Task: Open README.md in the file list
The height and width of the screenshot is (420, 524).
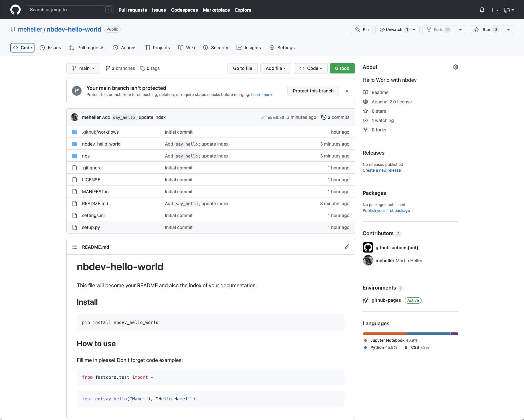Action: tap(95, 204)
